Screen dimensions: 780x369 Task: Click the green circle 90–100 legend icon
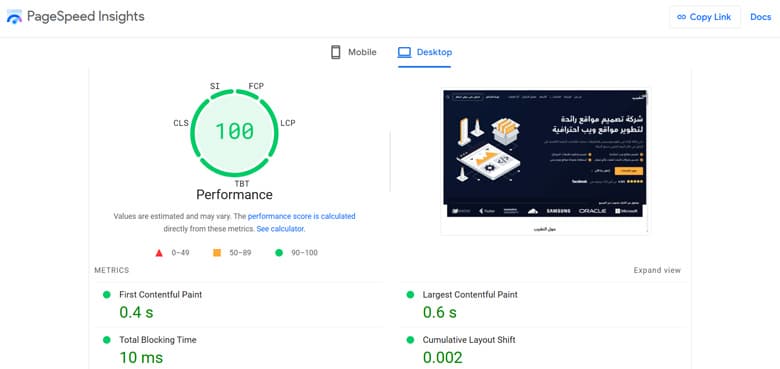[x=279, y=253]
